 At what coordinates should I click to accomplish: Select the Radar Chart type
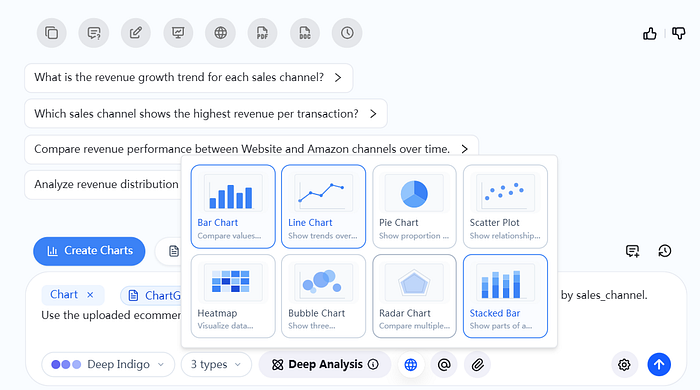414,296
